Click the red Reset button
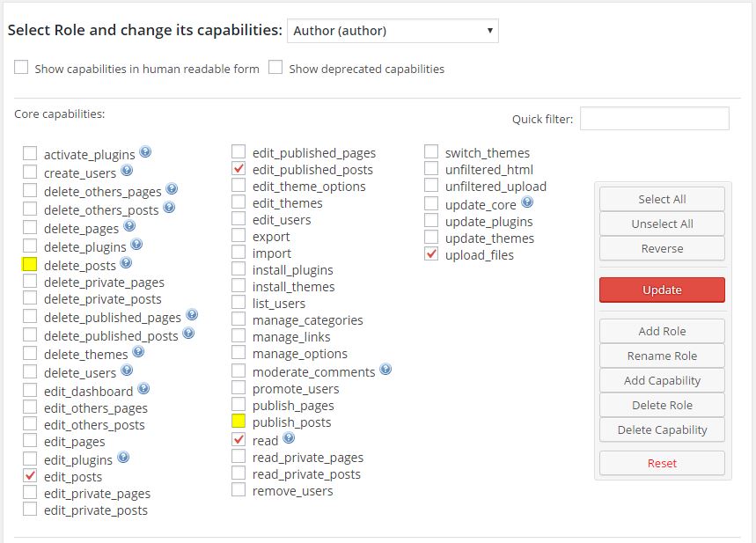 [x=662, y=464]
